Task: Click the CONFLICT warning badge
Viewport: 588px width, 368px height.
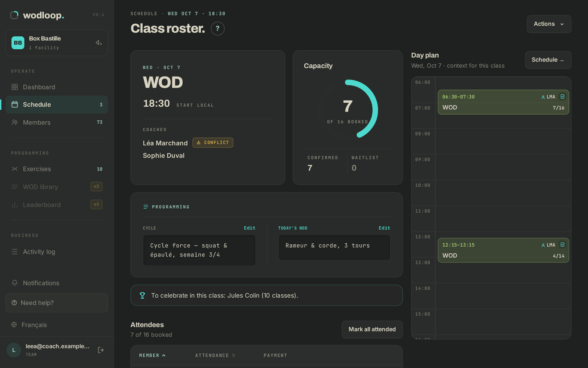Action: (213, 142)
